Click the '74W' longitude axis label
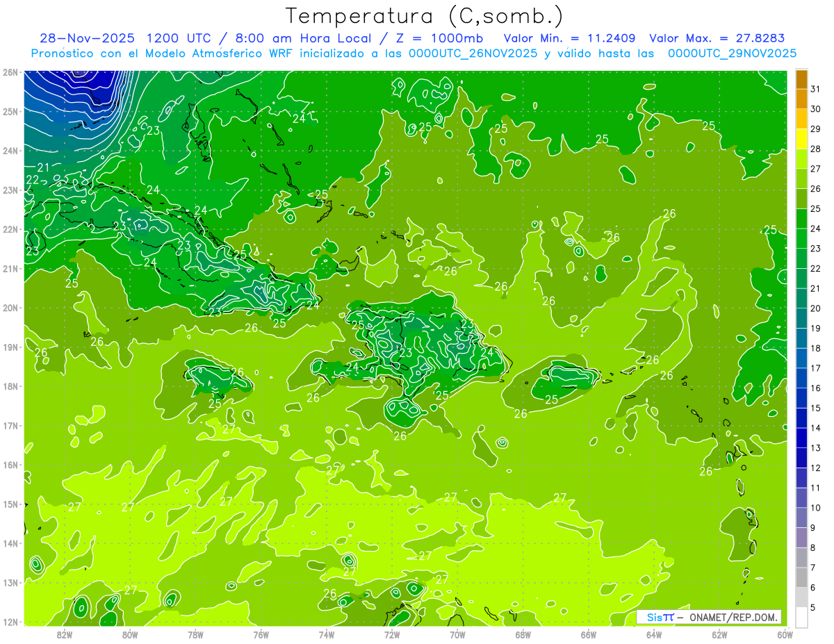This screenshot has width=834, height=644. point(327,634)
